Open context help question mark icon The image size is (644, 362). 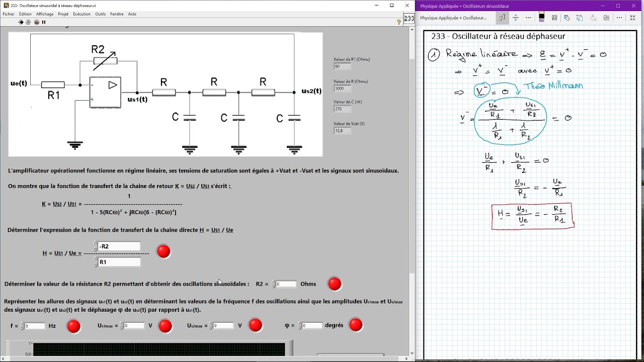399,22
